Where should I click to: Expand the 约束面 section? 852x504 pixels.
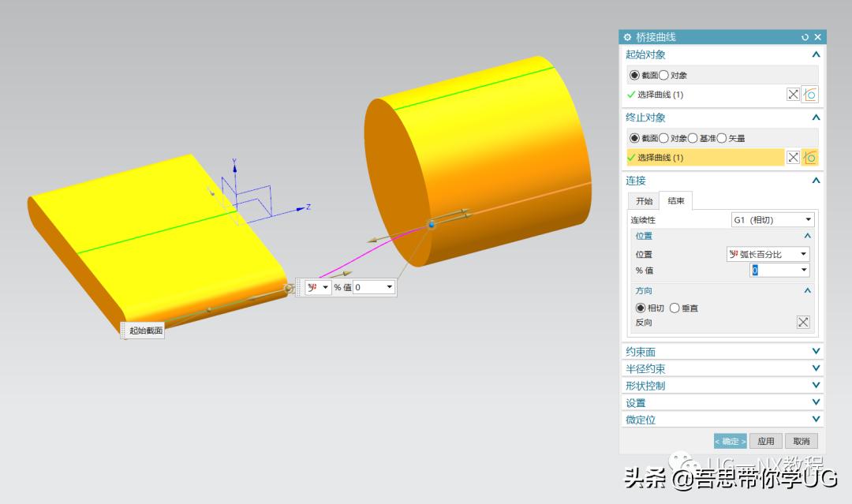click(x=816, y=352)
